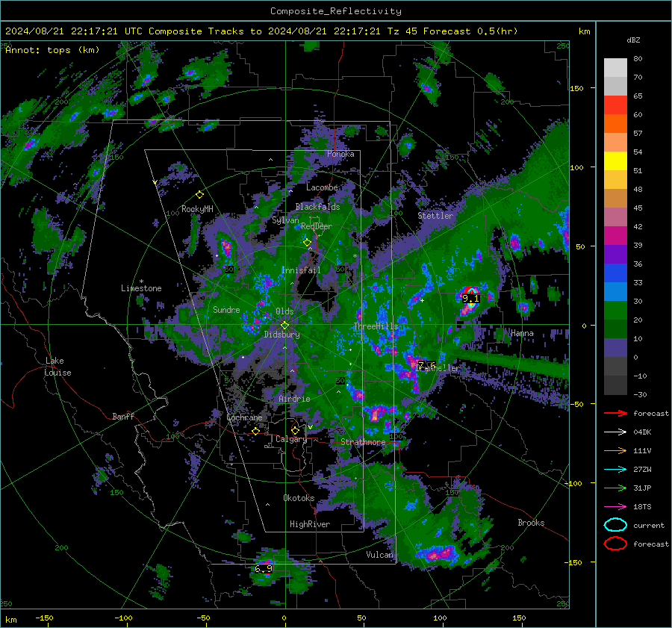Click the yellow diamond marker below Cochrane

pyautogui.click(x=255, y=431)
